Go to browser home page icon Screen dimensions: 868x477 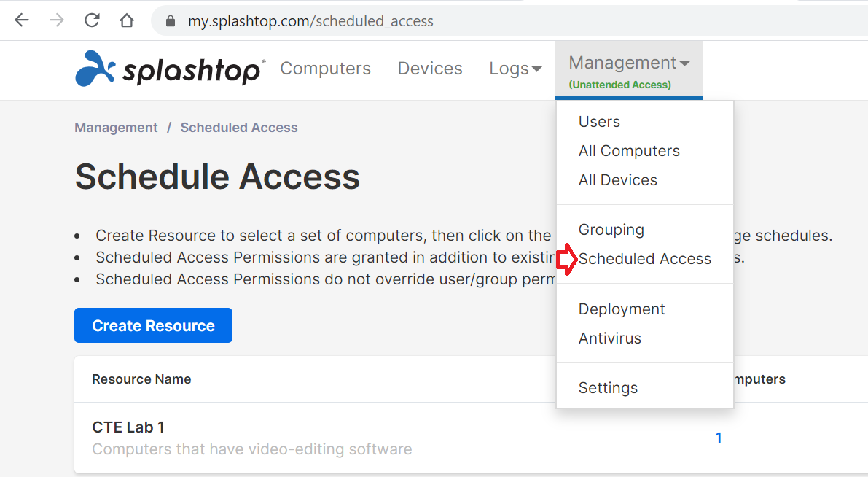pyautogui.click(x=127, y=20)
